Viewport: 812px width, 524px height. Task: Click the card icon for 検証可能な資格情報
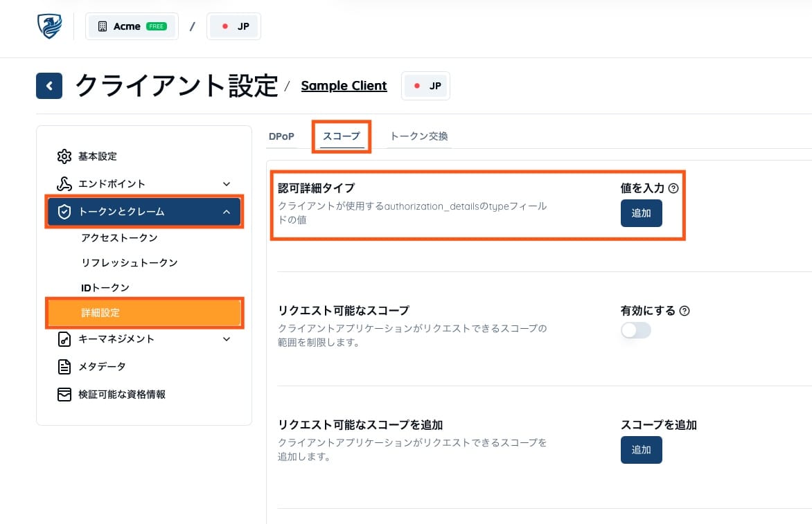coord(64,395)
